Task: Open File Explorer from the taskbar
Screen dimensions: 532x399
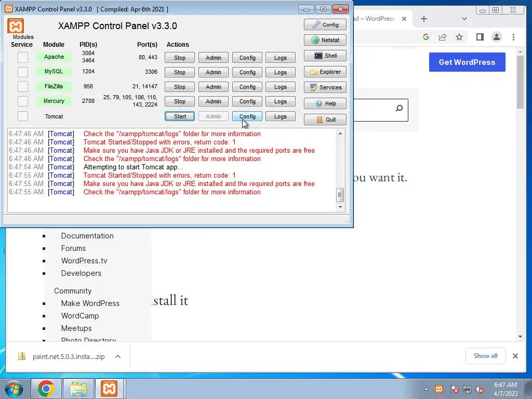Action: tap(78, 389)
